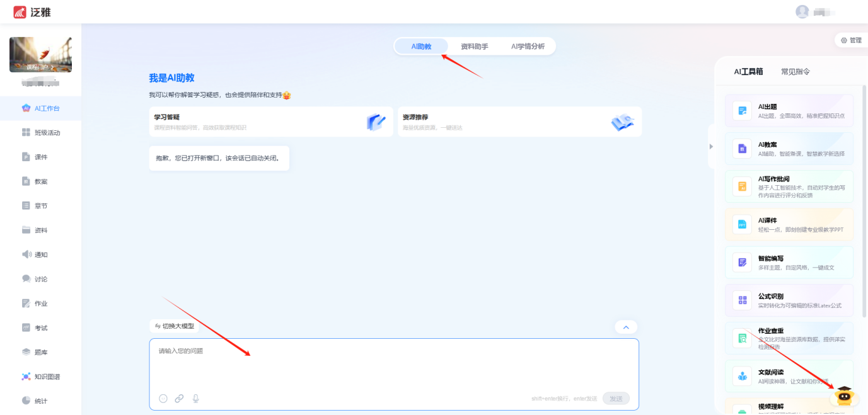The image size is (868, 415).
Task: Click 切换大模型 to switch model
Action: point(175,326)
